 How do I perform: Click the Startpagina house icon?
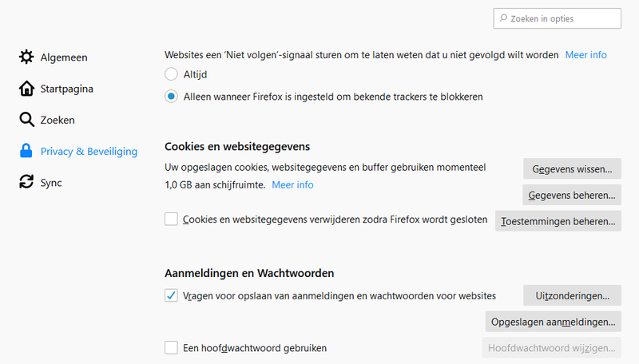click(x=26, y=89)
